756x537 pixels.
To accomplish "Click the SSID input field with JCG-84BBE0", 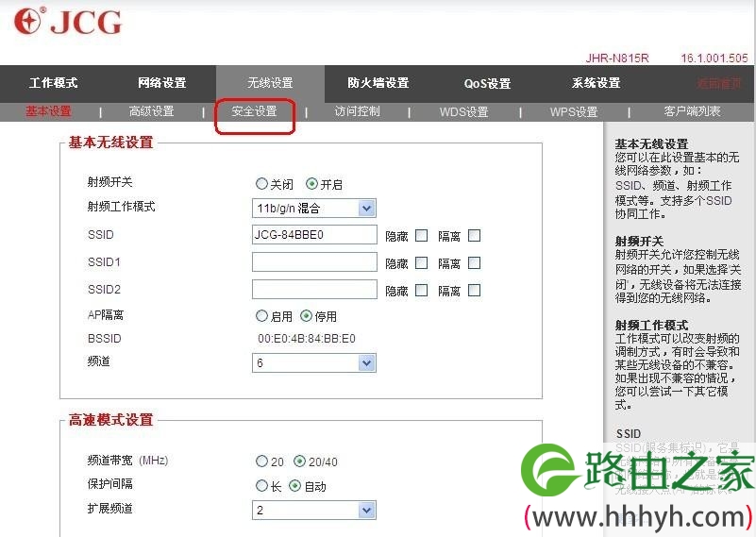I will click(314, 235).
